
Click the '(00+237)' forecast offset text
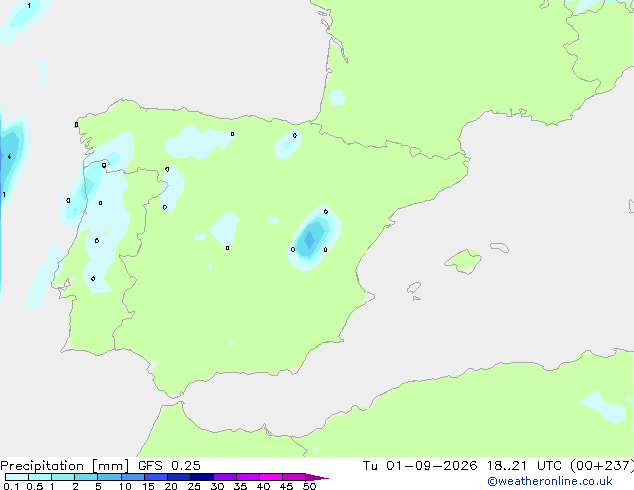tap(602, 466)
